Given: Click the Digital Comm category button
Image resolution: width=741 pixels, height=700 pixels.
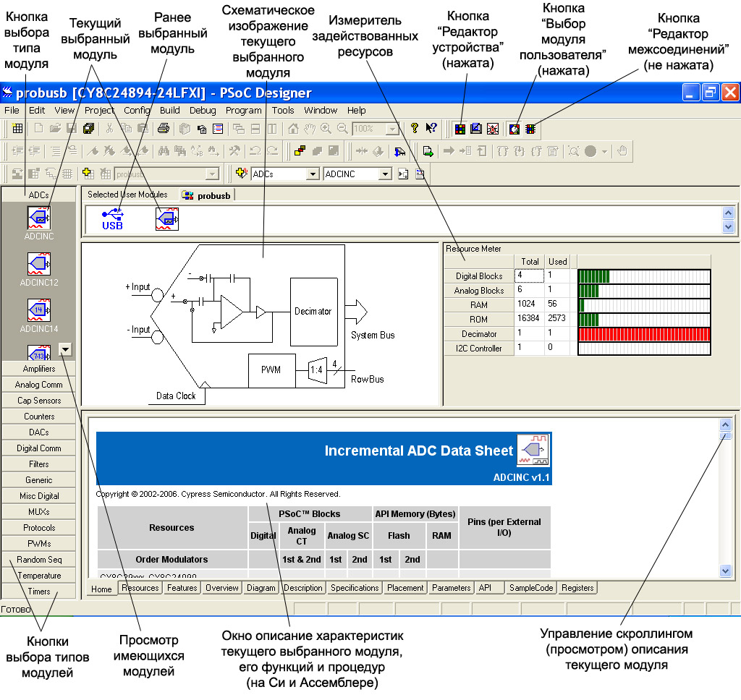Looking at the screenshot, I should click(39, 448).
